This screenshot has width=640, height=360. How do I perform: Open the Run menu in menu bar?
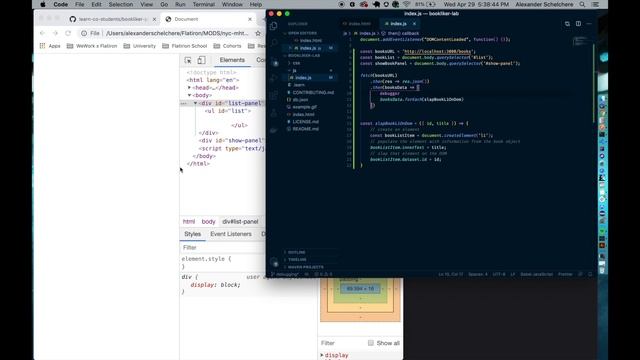[x=180, y=4]
